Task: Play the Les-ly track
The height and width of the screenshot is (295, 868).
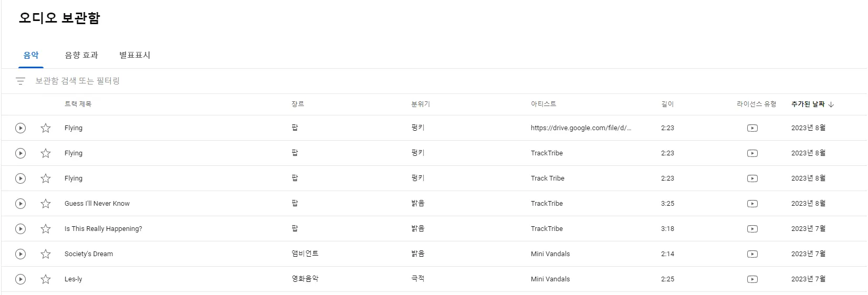Action: [20, 279]
